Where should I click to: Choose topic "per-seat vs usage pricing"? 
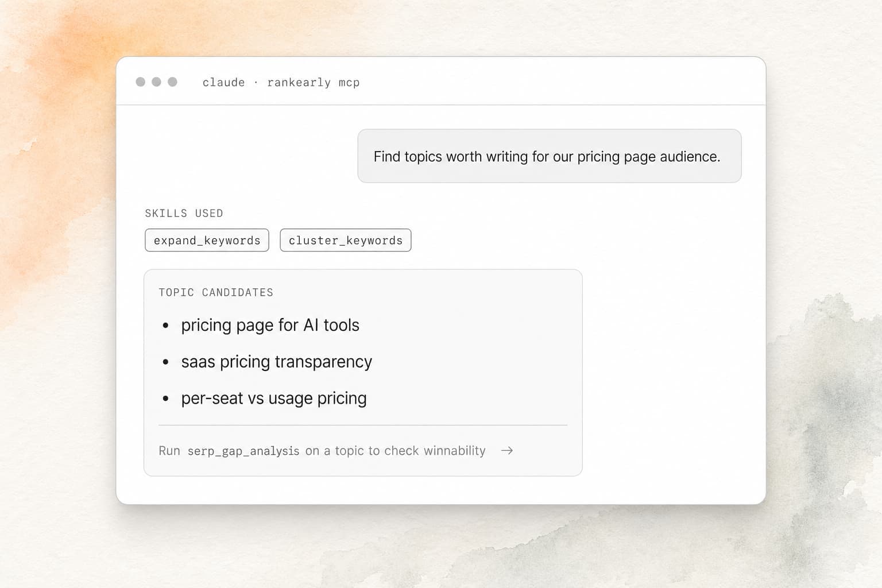click(273, 399)
